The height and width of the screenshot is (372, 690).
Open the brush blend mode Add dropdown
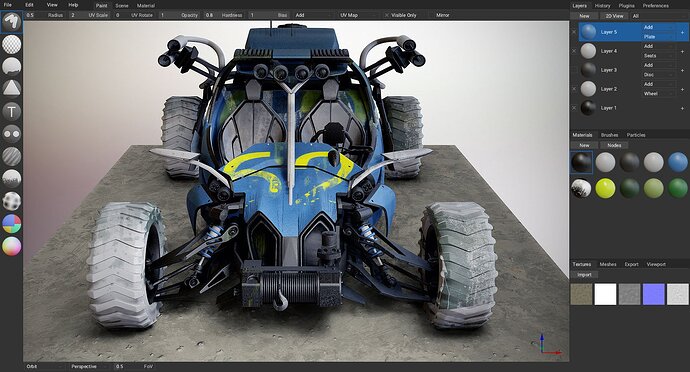point(312,15)
